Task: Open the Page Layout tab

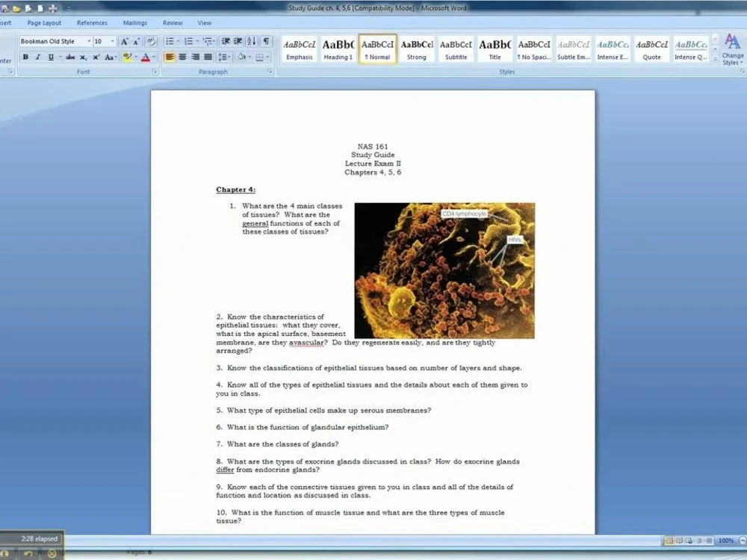Action: [x=44, y=23]
